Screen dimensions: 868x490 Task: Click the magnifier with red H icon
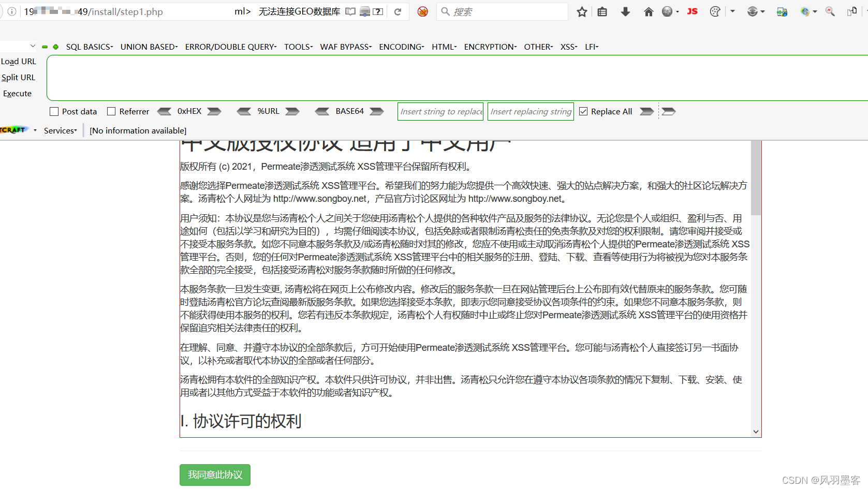pos(830,11)
